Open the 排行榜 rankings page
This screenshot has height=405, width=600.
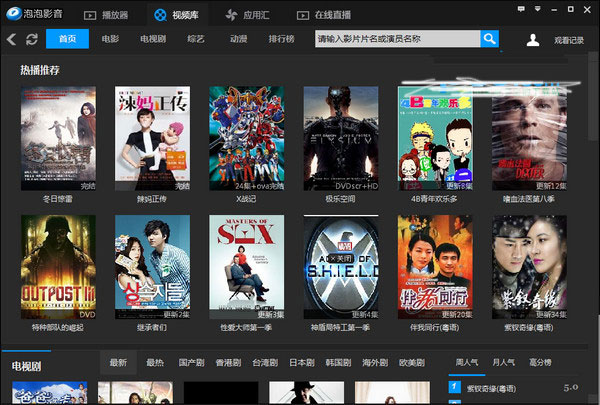tap(281, 39)
